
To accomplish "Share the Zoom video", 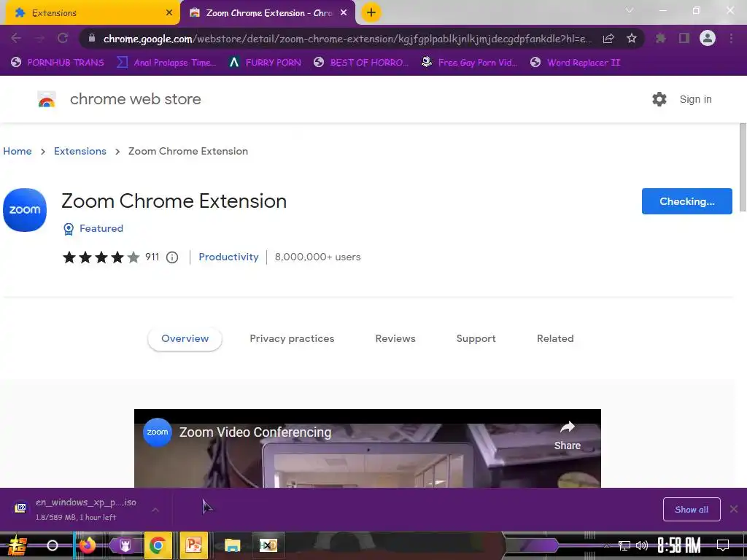I will pyautogui.click(x=568, y=436).
